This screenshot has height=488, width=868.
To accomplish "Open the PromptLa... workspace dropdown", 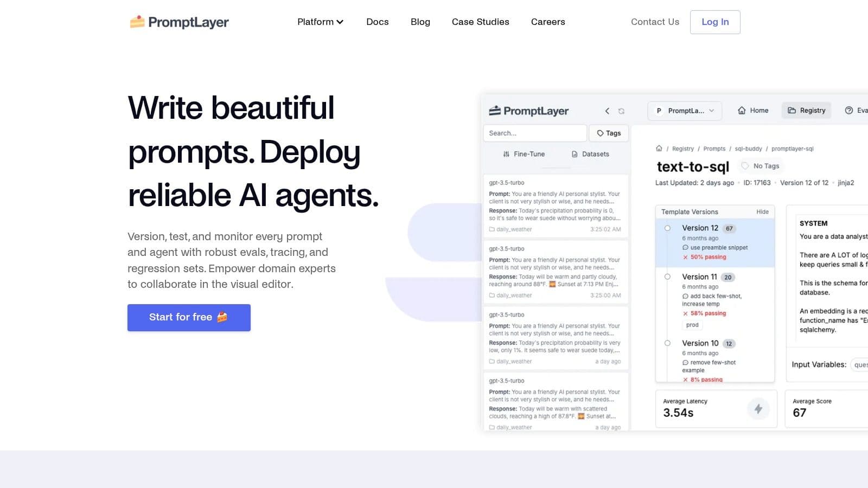I will coord(685,111).
